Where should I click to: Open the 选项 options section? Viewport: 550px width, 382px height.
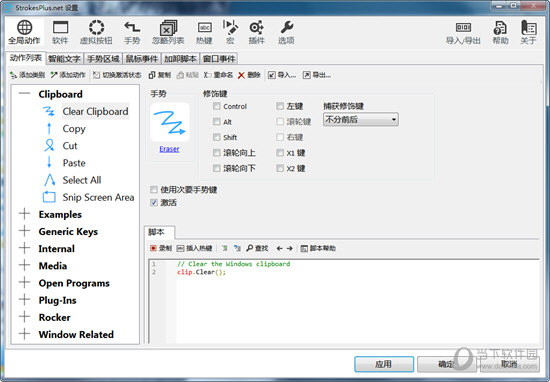point(286,32)
